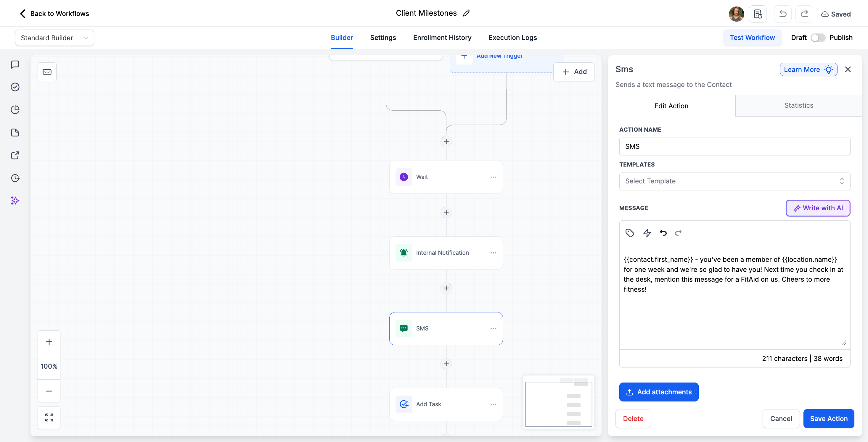
Task: Click the undo arrow in message editor
Action: (x=663, y=233)
